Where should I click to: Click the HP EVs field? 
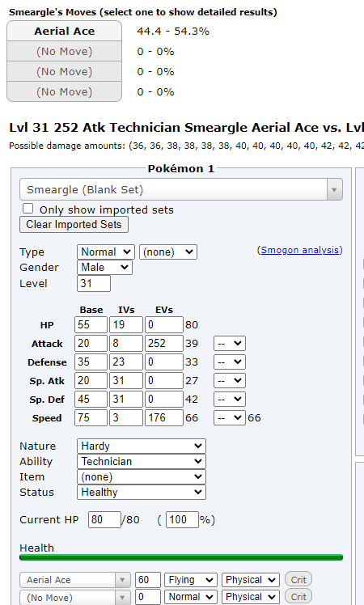tap(163, 325)
